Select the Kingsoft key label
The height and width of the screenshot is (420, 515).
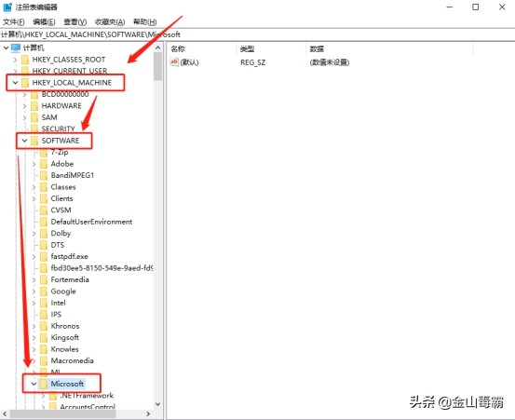(64, 337)
